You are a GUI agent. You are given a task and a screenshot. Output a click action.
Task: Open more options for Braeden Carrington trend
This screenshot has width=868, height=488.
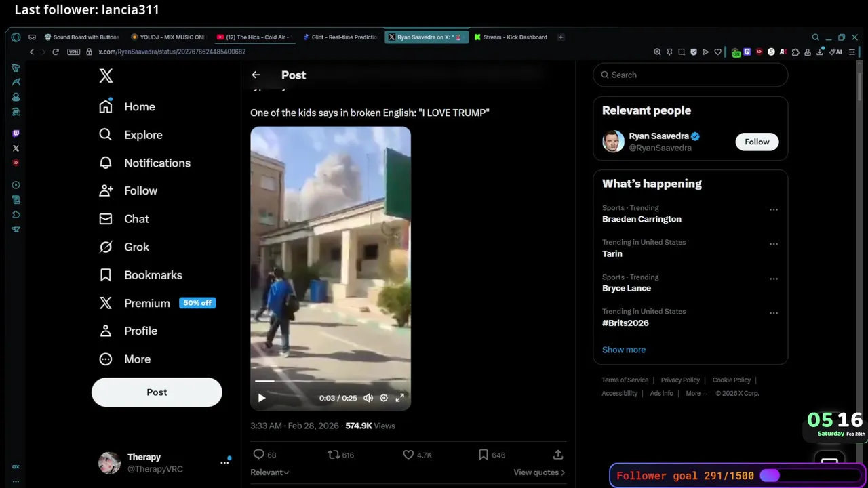774,209
